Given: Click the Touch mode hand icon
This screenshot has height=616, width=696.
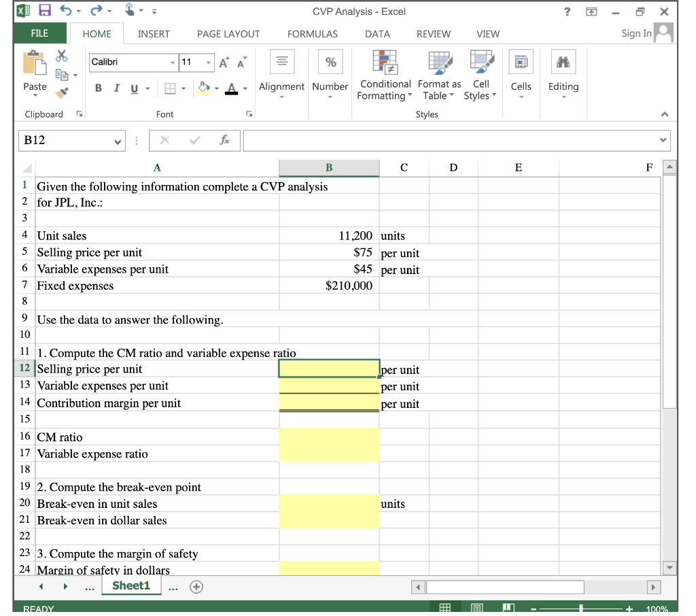Looking at the screenshot, I should [x=129, y=10].
